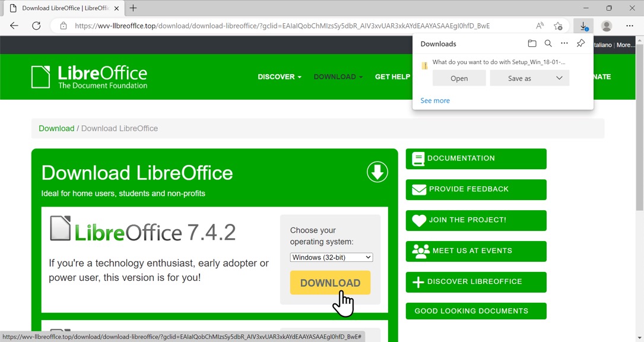The width and height of the screenshot is (644, 342).
Task: Open the Documentation sidebar button
Action: coord(476,159)
